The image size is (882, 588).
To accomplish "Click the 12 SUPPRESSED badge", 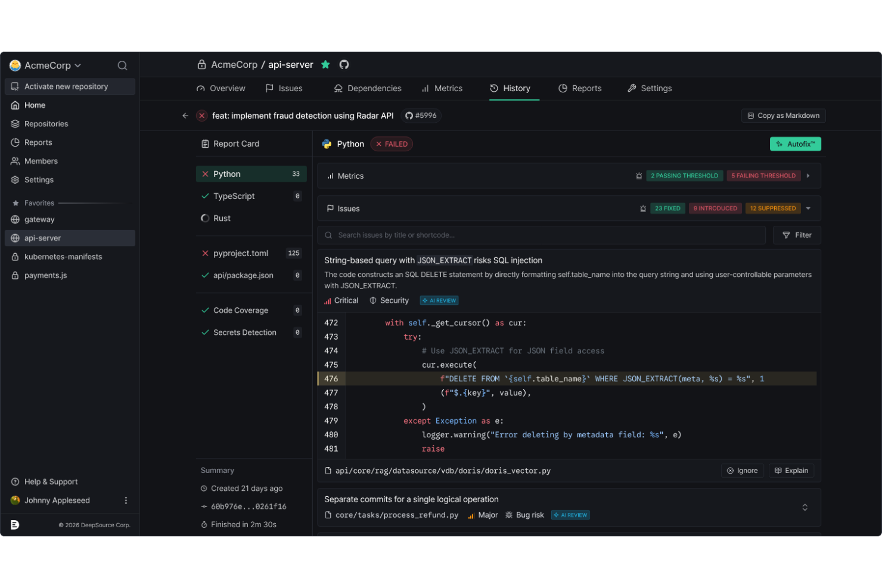I will coord(773,209).
